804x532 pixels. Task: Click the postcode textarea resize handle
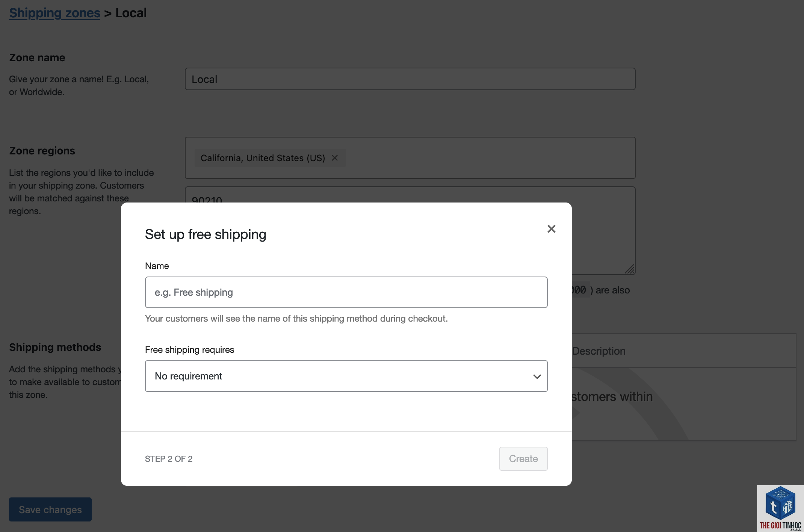tap(630, 269)
